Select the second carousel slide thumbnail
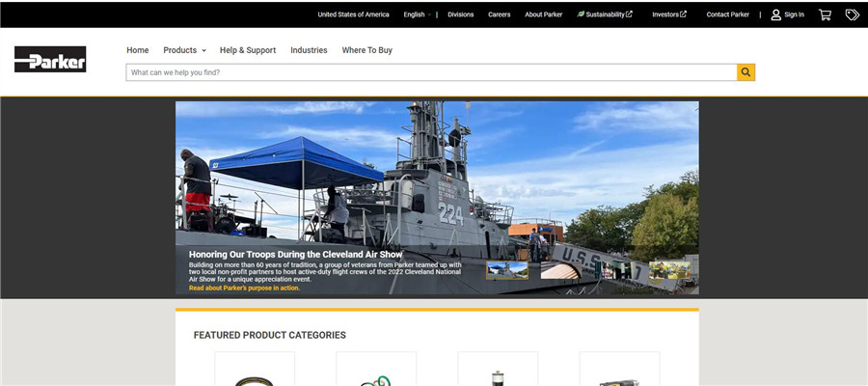 point(560,270)
